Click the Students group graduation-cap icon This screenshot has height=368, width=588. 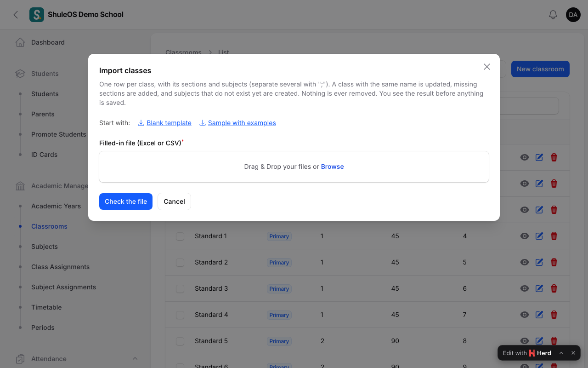[20, 74]
